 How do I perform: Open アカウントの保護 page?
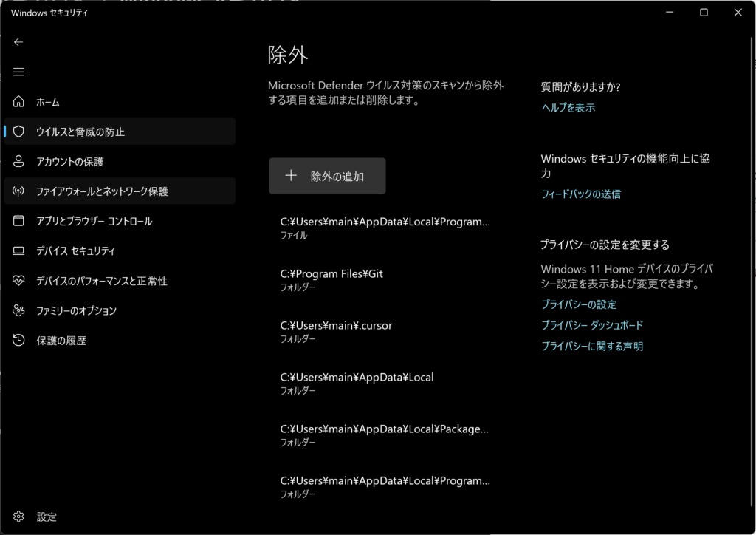[x=120, y=162]
